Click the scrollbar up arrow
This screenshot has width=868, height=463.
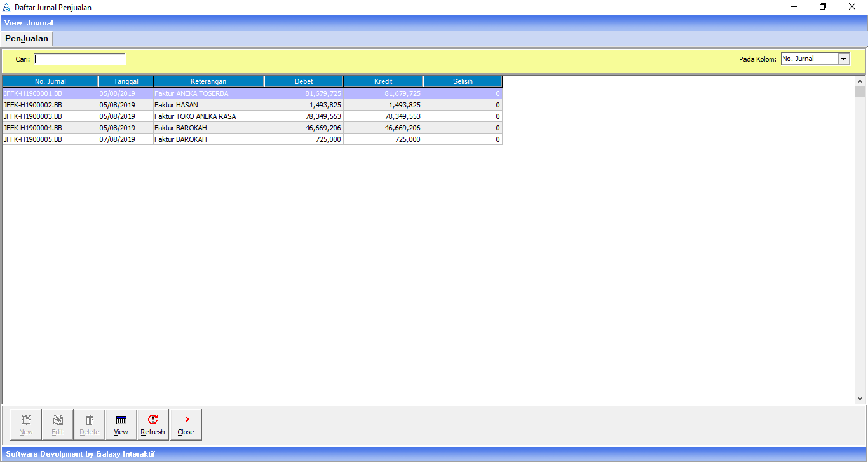tap(860, 81)
